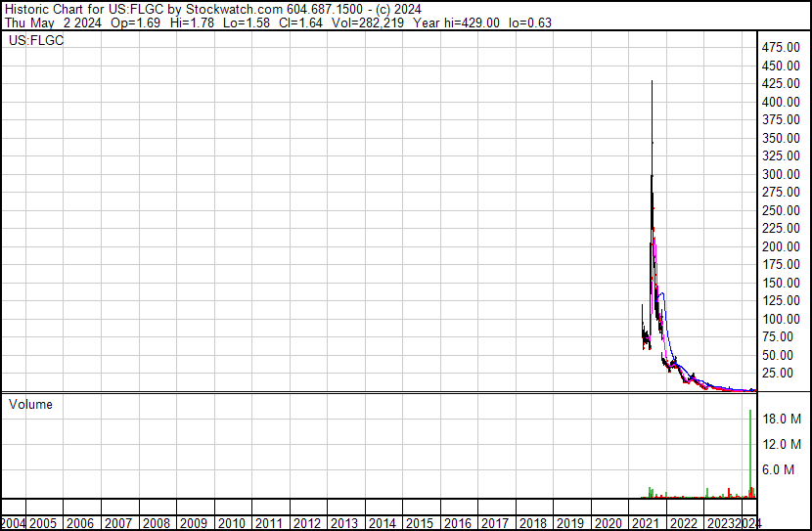Click the 2010 year marker
The image size is (812, 531).
(232, 523)
